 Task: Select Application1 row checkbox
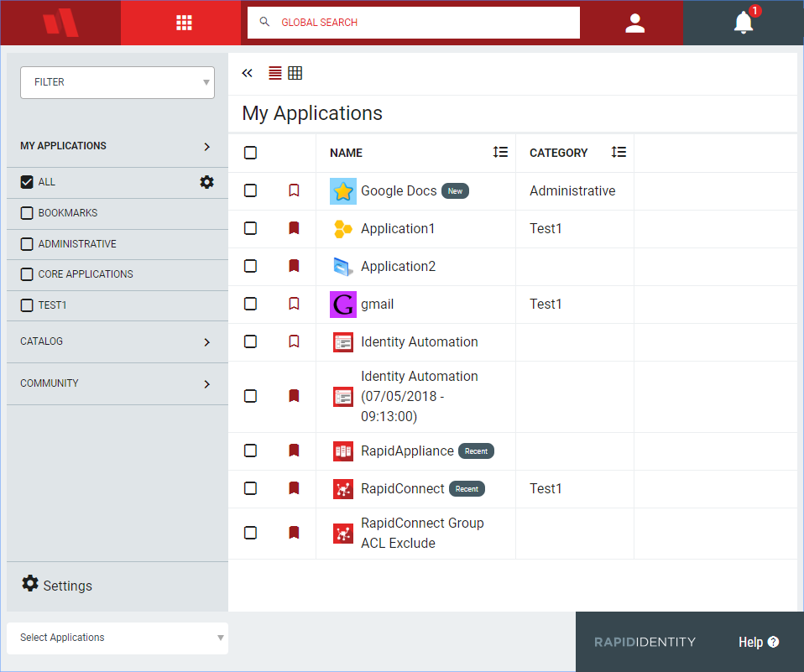[250, 228]
